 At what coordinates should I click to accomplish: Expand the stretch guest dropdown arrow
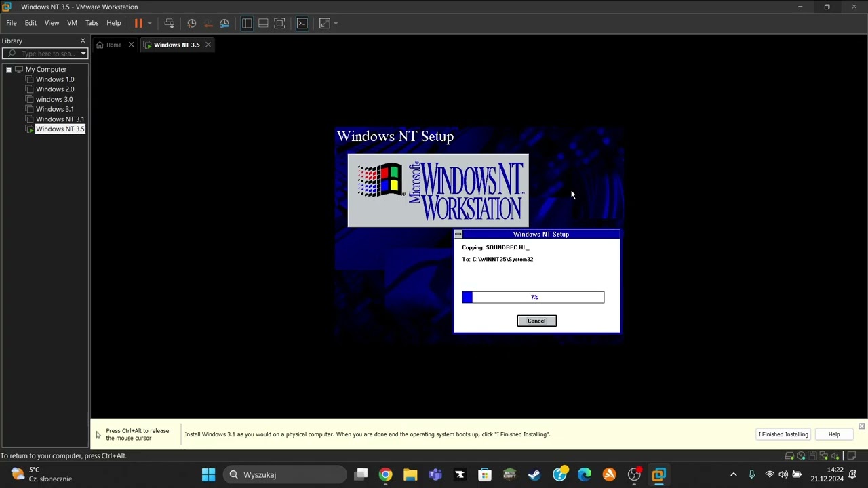pos(336,23)
